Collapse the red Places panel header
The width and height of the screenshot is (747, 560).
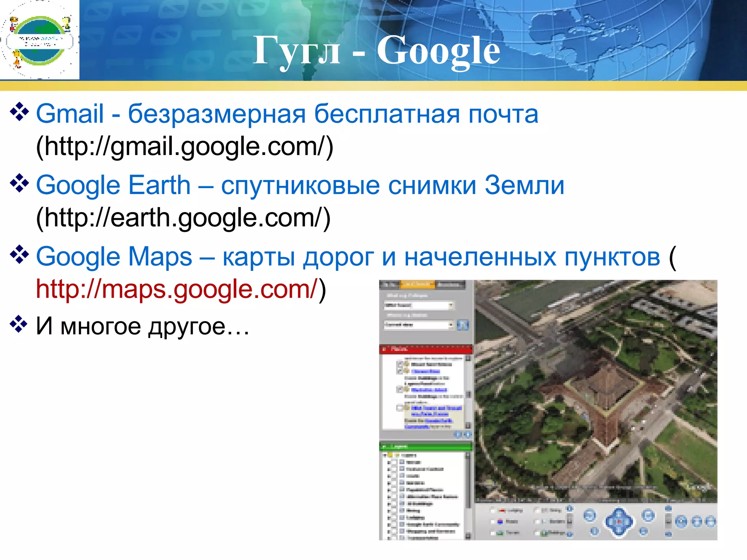426,349
